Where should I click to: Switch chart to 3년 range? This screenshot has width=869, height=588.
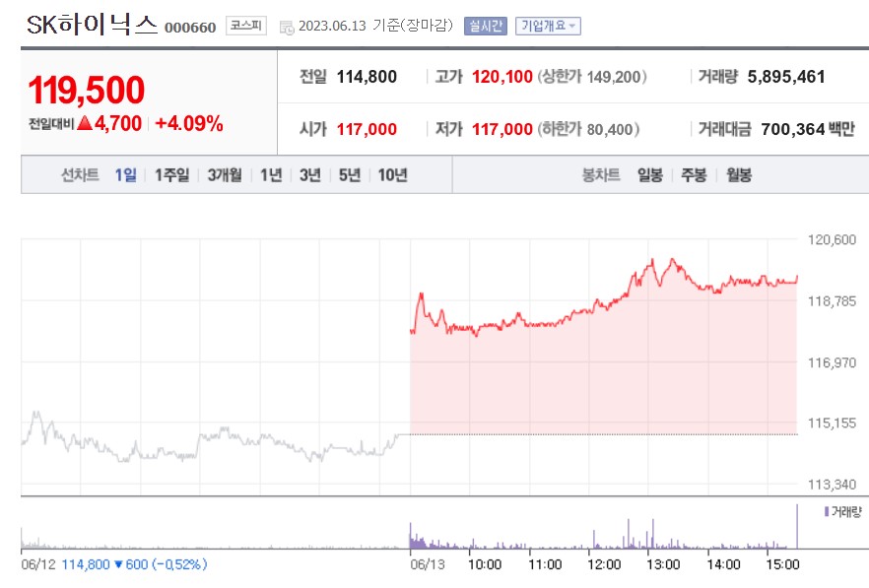pyautogui.click(x=309, y=175)
